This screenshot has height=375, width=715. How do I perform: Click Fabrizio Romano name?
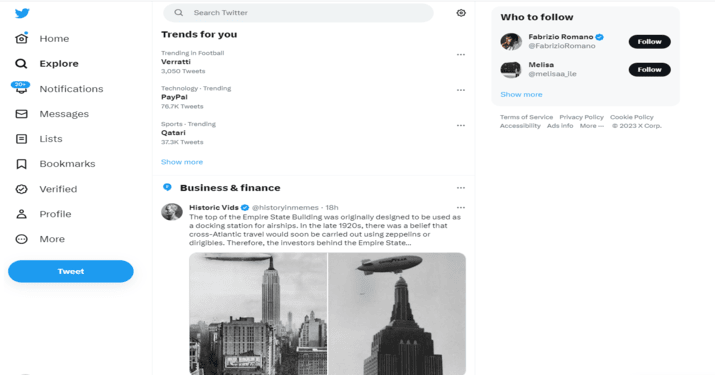[561, 37]
